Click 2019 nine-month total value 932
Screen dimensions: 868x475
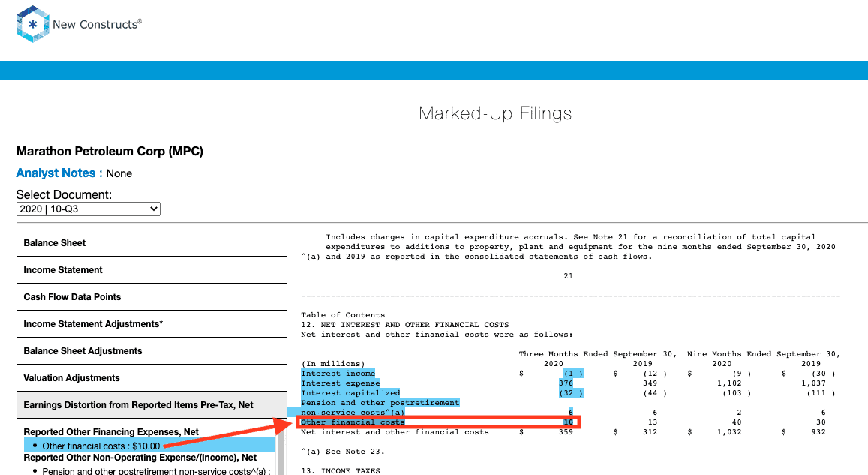point(818,432)
